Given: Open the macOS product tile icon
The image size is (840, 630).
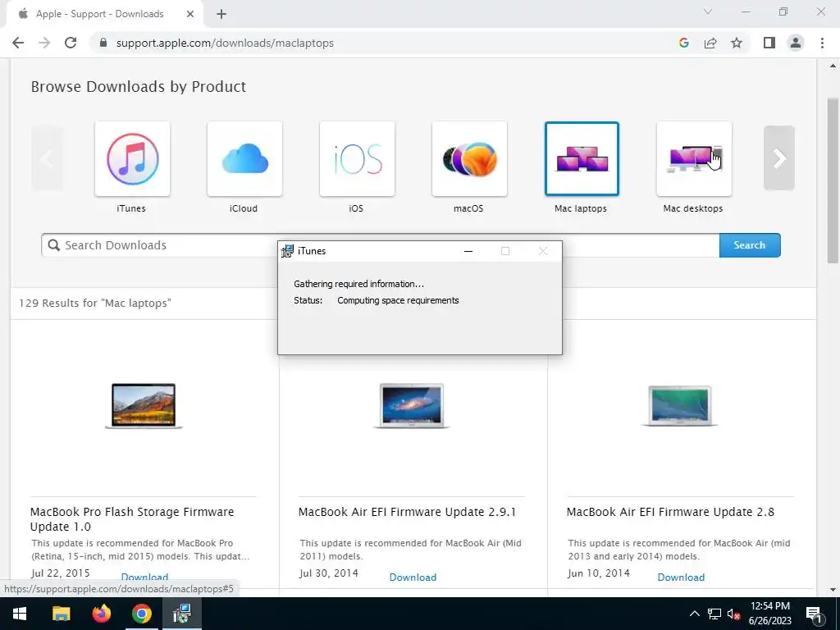Looking at the screenshot, I should [x=469, y=158].
